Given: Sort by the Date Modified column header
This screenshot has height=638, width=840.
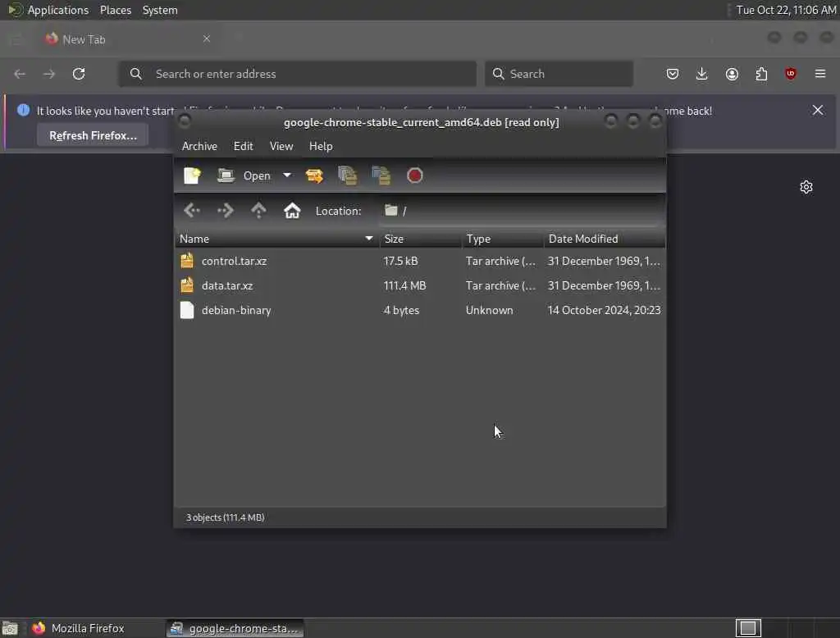Looking at the screenshot, I should pyautogui.click(x=605, y=239).
